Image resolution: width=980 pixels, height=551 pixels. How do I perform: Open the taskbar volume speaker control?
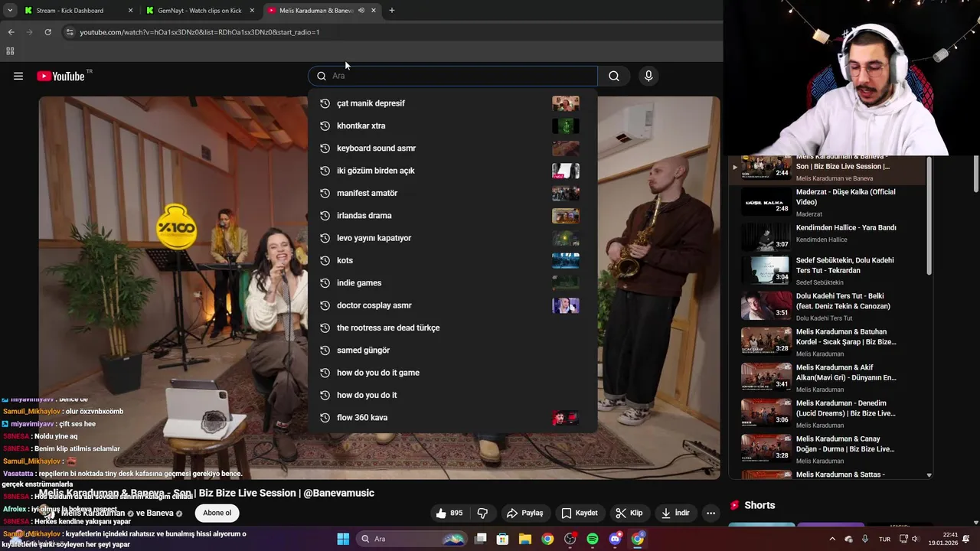coord(914,539)
